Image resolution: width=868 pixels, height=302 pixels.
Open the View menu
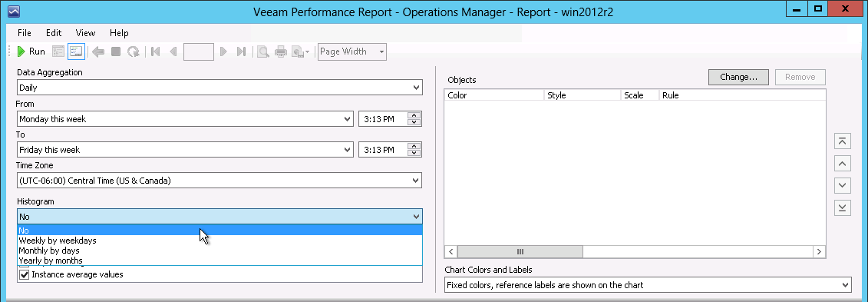click(x=85, y=33)
